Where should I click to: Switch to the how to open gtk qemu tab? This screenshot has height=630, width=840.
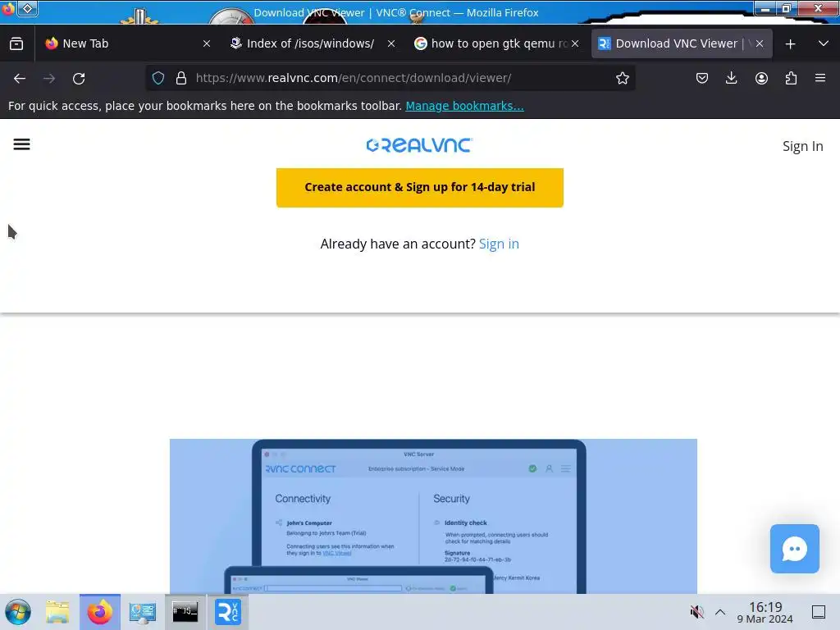[496, 43]
